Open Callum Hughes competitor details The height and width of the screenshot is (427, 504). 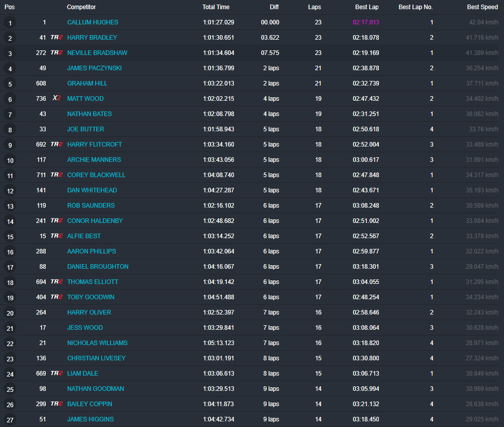click(93, 22)
